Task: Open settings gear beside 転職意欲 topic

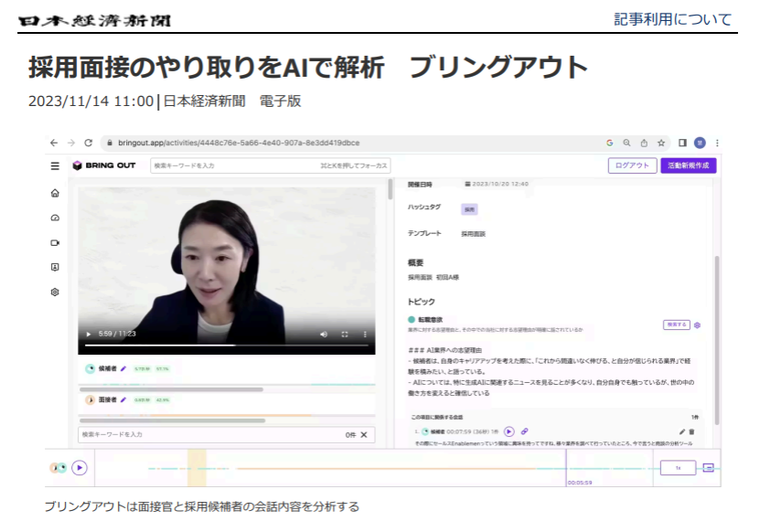Action: coord(697,325)
